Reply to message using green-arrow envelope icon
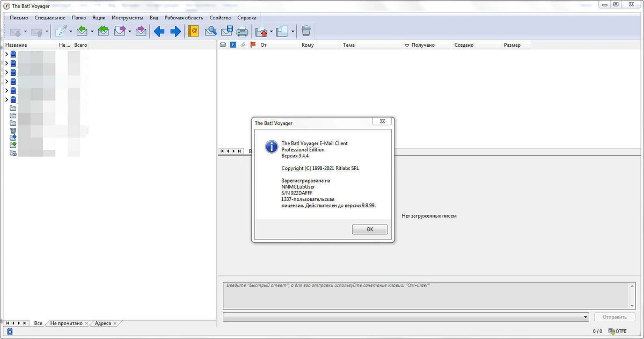The width and height of the screenshot is (644, 339). coord(82,31)
